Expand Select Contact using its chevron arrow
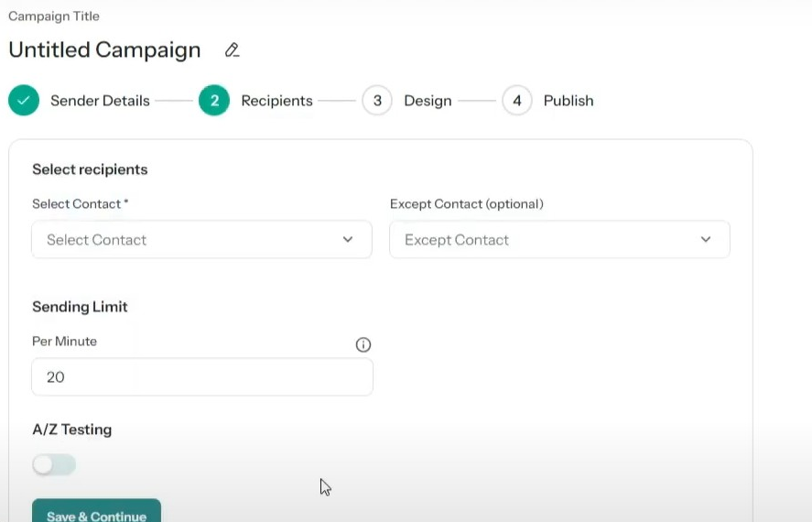 coord(348,239)
